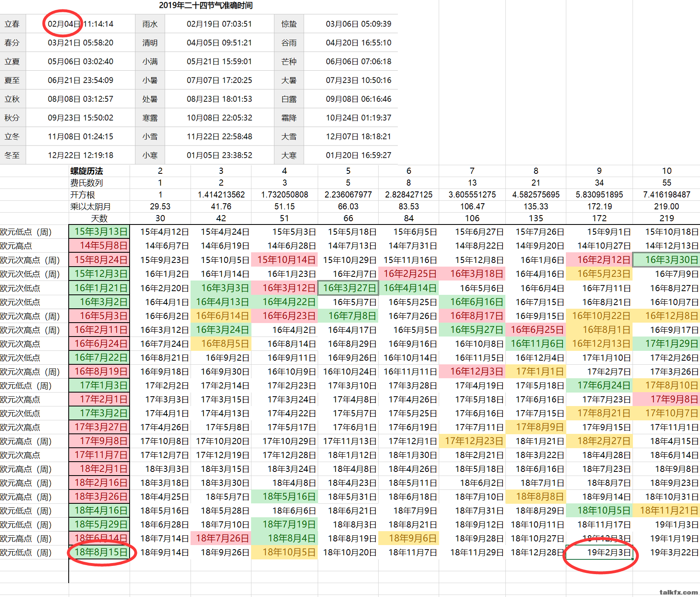
Task: Click cell showing 03月06日 05:09:39
Action: click(x=358, y=24)
